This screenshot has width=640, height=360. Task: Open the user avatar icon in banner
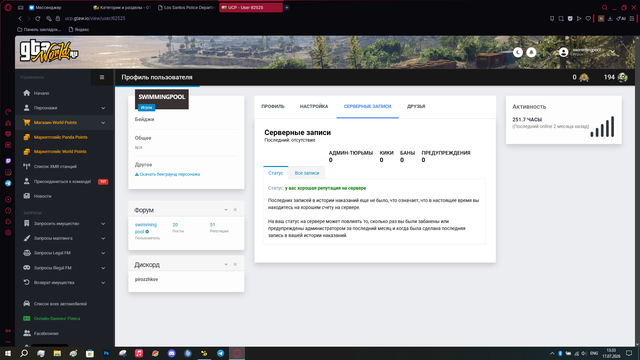(x=563, y=52)
